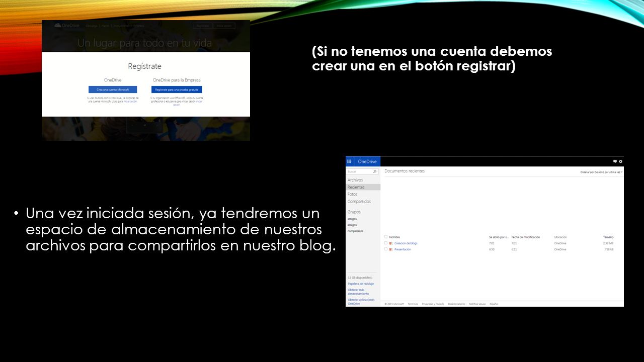Viewport: 644px width, 362px height.
Task: Open the Creacion de blogs file
Action: click(406, 243)
